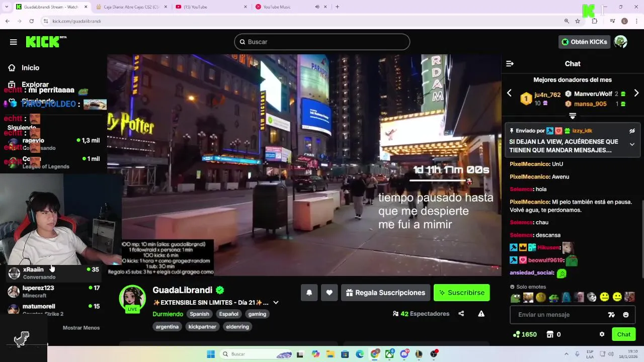Expand the stream title chevron
This screenshot has width=644, height=362.
(276, 303)
